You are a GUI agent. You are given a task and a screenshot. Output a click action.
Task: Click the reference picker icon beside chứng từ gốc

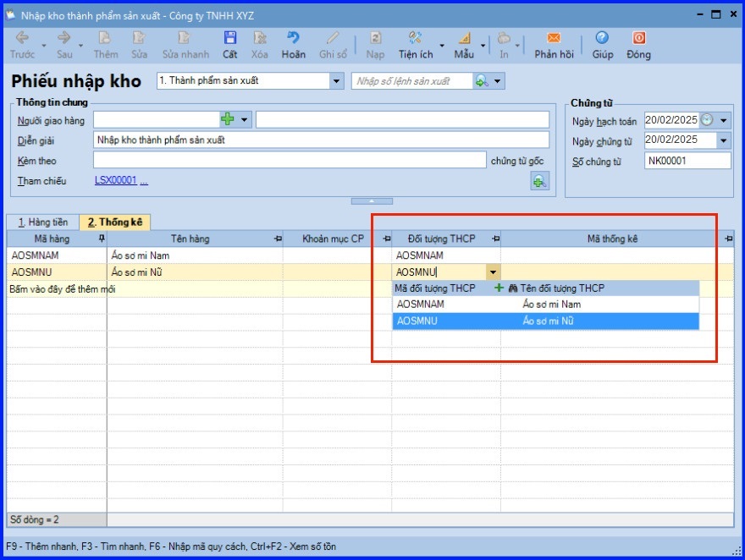click(539, 180)
